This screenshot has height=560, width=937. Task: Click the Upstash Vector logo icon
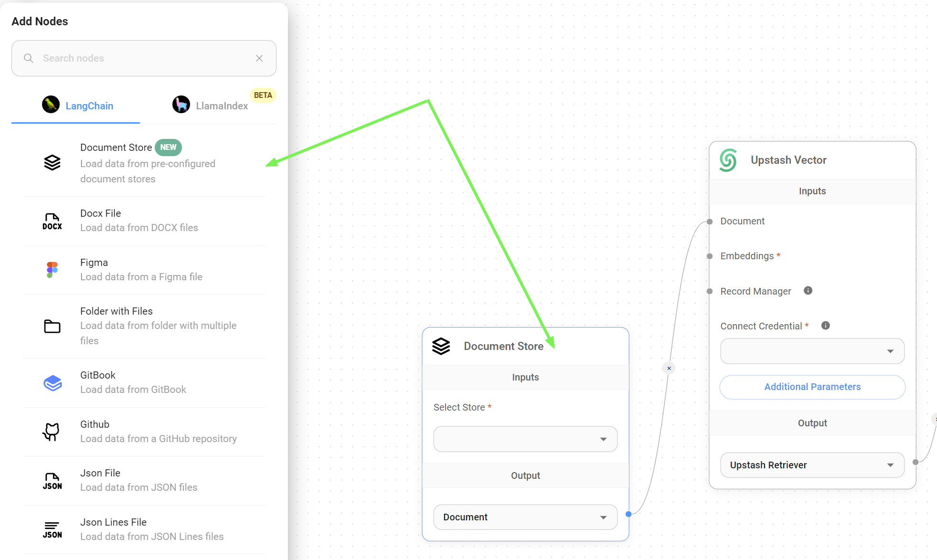tap(728, 160)
